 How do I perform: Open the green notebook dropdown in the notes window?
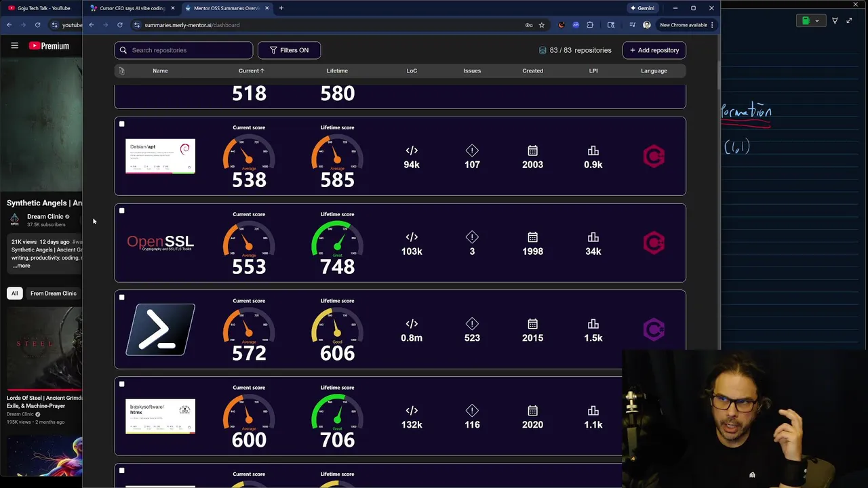(x=811, y=20)
